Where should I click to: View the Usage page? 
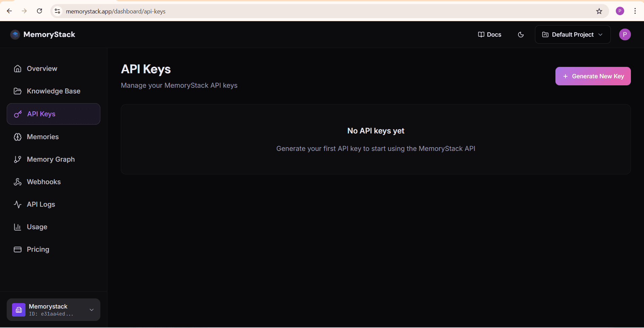[x=53, y=227]
